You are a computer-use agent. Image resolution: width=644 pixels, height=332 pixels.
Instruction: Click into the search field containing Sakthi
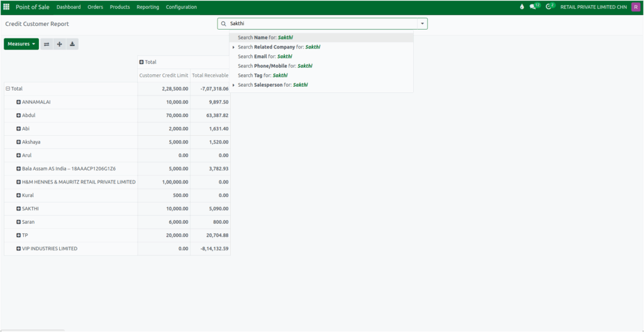[x=323, y=24]
